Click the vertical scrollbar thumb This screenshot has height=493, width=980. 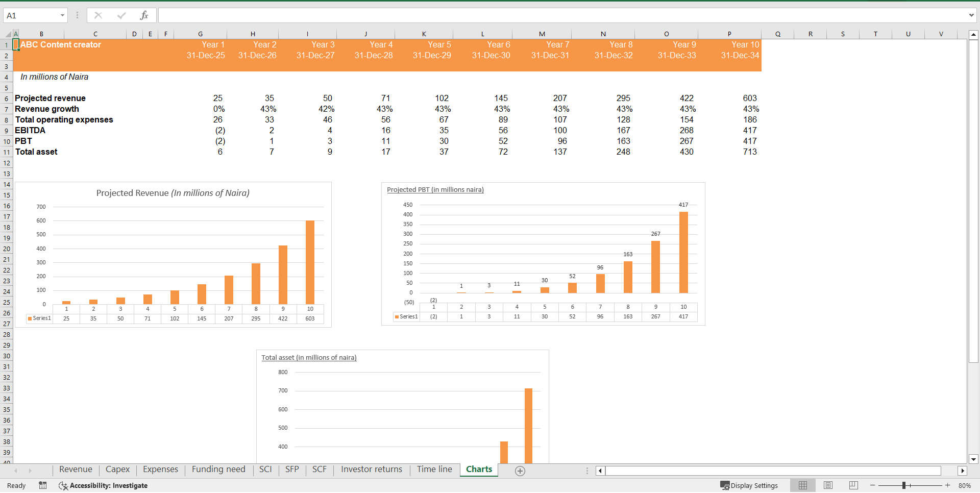(x=973, y=201)
